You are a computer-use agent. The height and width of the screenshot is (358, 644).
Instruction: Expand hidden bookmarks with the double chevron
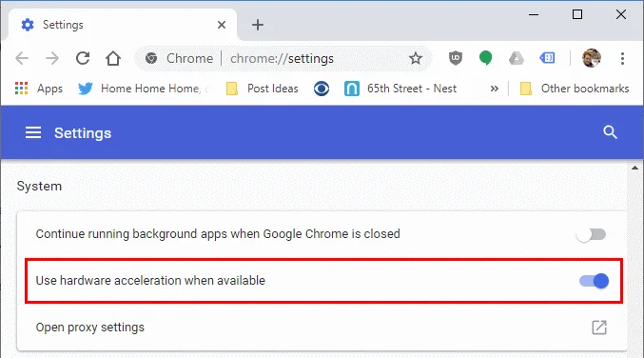[494, 89]
